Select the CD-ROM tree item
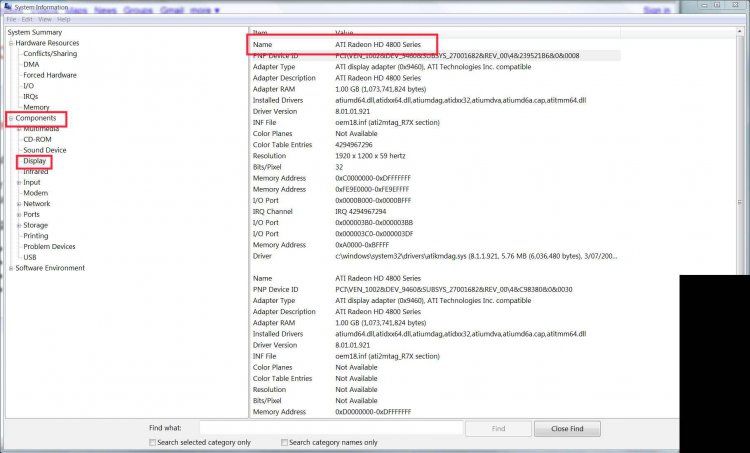Viewport: 750px width, 453px height. pyautogui.click(x=37, y=139)
